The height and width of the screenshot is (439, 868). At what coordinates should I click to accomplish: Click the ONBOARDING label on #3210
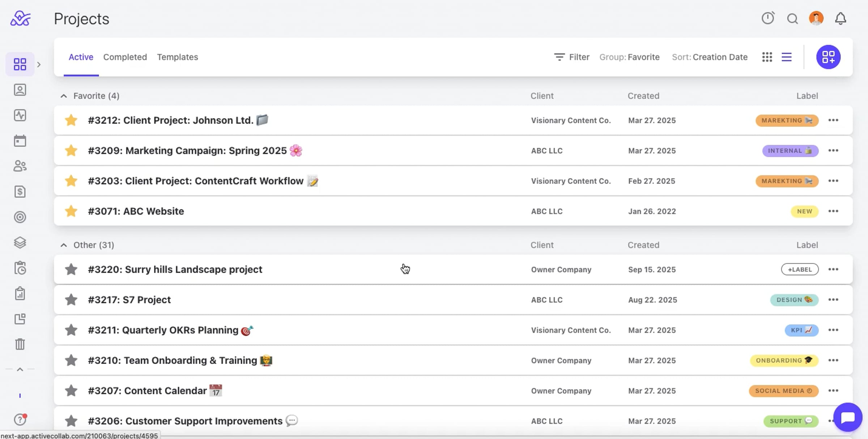coord(784,361)
